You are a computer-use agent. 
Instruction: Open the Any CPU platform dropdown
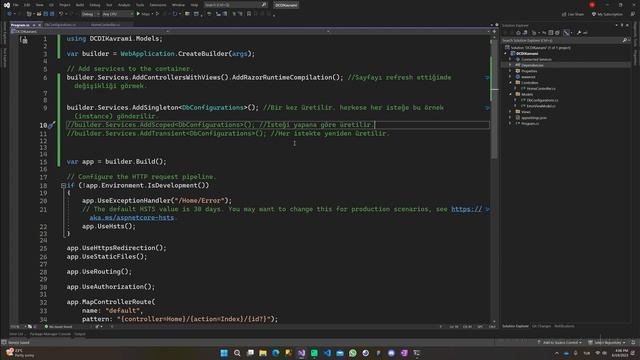pos(118,14)
